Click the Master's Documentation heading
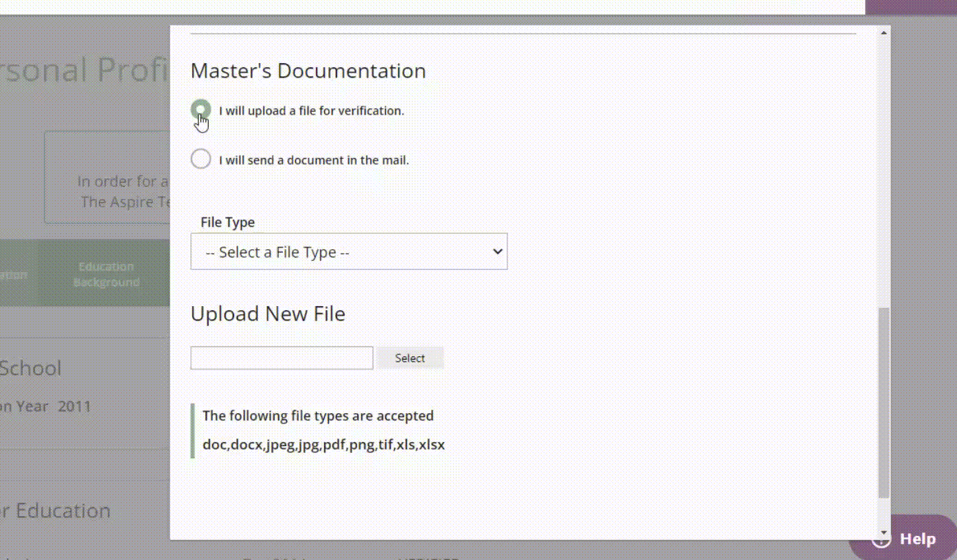The width and height of the screenshot is (957, 560). 308,71
